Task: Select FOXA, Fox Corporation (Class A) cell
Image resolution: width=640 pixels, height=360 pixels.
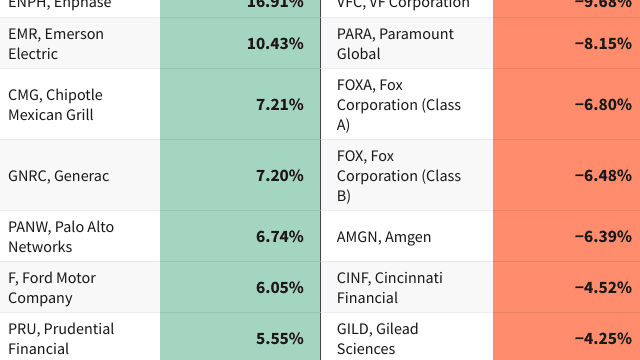Action: click(407, 104)
